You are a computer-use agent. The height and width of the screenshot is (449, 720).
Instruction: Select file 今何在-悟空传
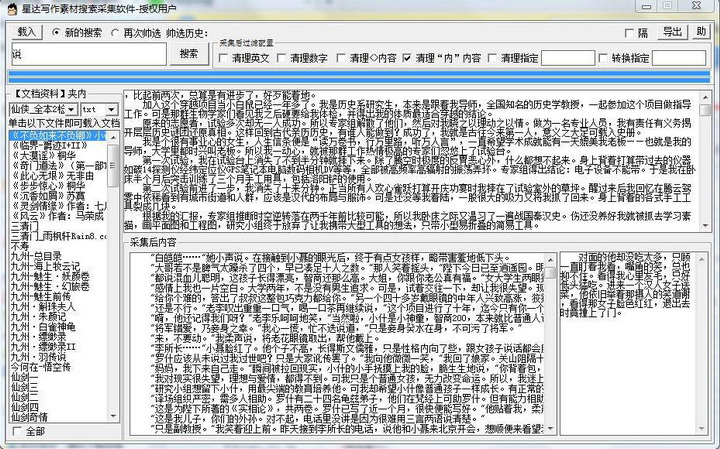point(58,367)
